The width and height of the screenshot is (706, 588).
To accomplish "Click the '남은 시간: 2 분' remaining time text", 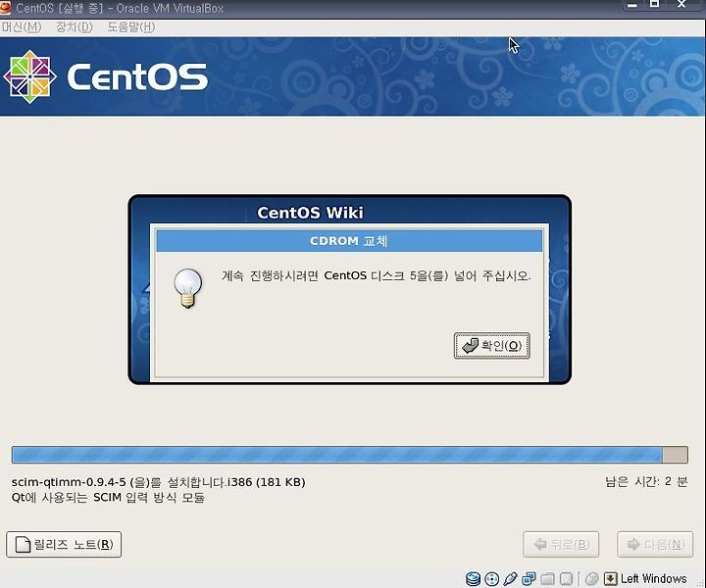I will [646, 482].
